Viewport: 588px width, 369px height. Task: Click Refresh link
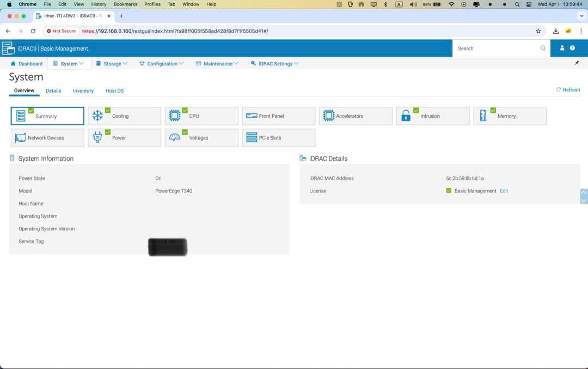click(568, 90)
